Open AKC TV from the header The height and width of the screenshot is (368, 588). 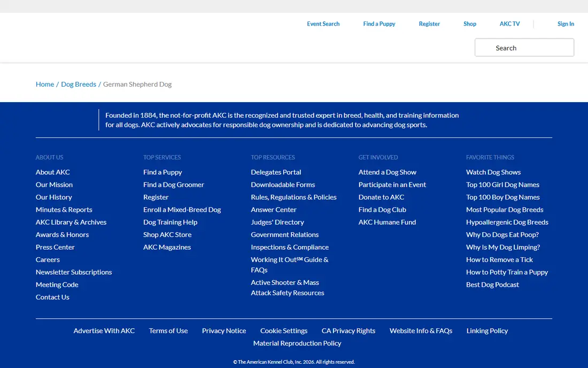pos(509,24)
